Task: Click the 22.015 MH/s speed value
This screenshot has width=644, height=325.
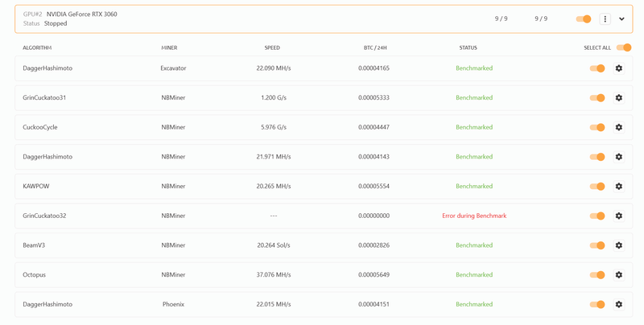Action: 274,304
